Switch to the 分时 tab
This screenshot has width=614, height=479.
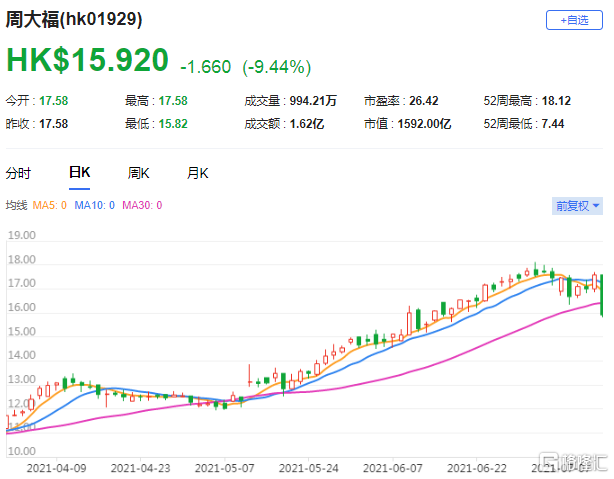click(x=18, y=172)
